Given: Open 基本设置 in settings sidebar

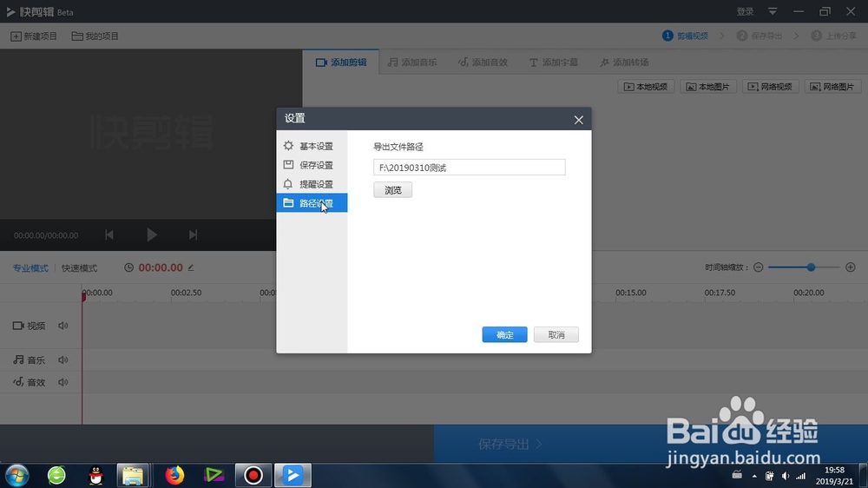Looking at the screenshot, I should point(312,146).
